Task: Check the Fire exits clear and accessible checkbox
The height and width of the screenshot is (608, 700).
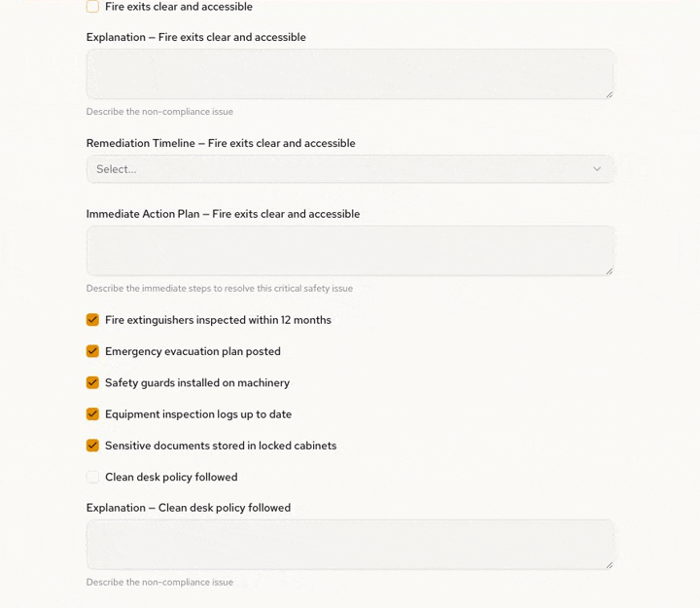Action: click(x=92, y=7)
